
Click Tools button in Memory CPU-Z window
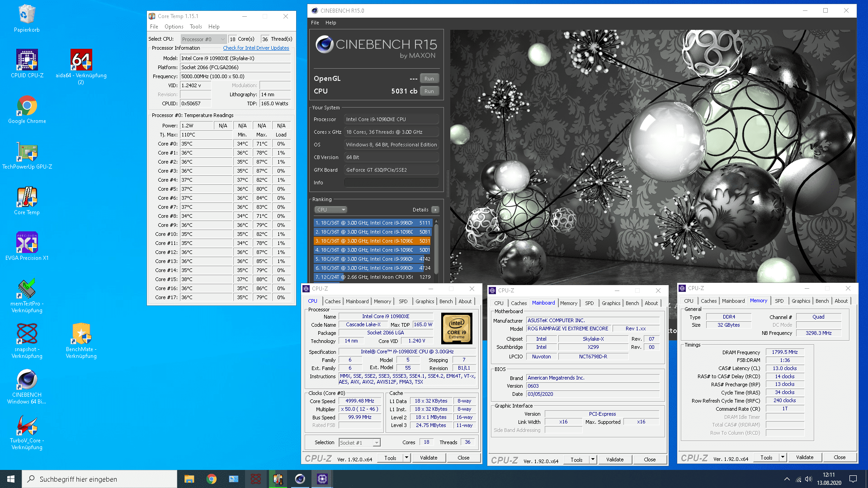coord(766,457)
